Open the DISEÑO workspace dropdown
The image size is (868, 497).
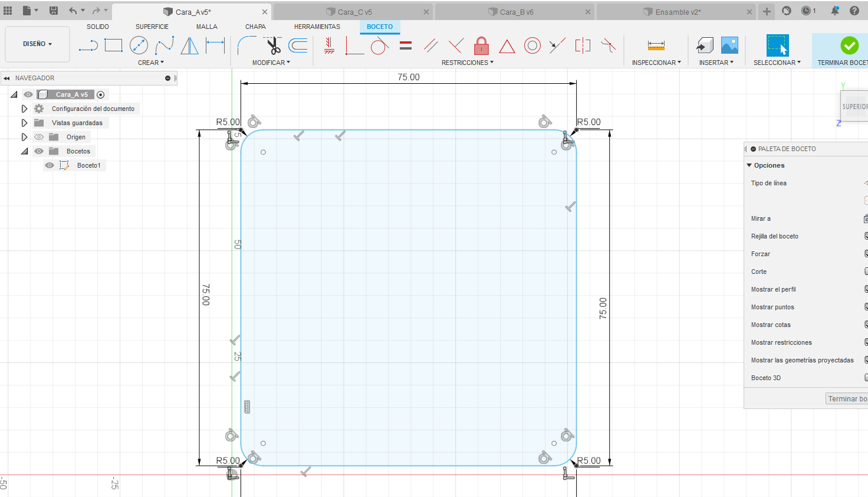(x=37, y=44)
